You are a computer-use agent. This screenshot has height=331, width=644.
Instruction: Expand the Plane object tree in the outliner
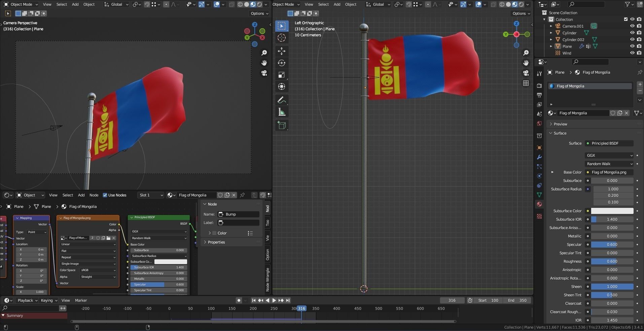[x=551, y=46]
